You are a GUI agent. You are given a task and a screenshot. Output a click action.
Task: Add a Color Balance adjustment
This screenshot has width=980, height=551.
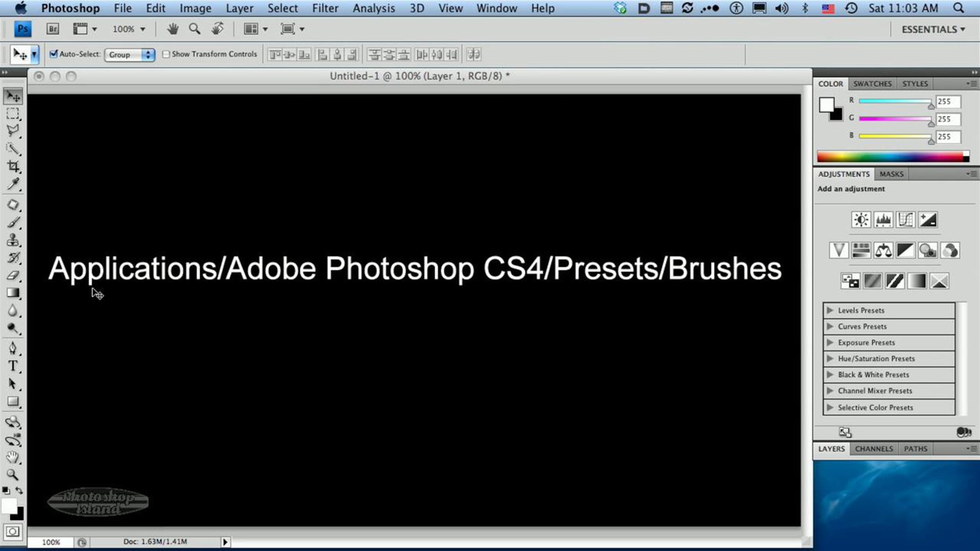tap(883, 251)
